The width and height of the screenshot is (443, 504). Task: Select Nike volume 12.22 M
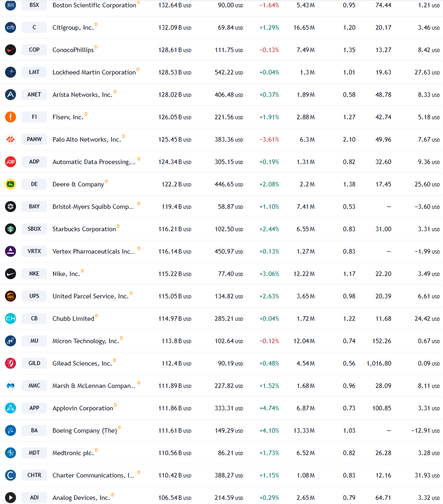[x=304, y=274]
